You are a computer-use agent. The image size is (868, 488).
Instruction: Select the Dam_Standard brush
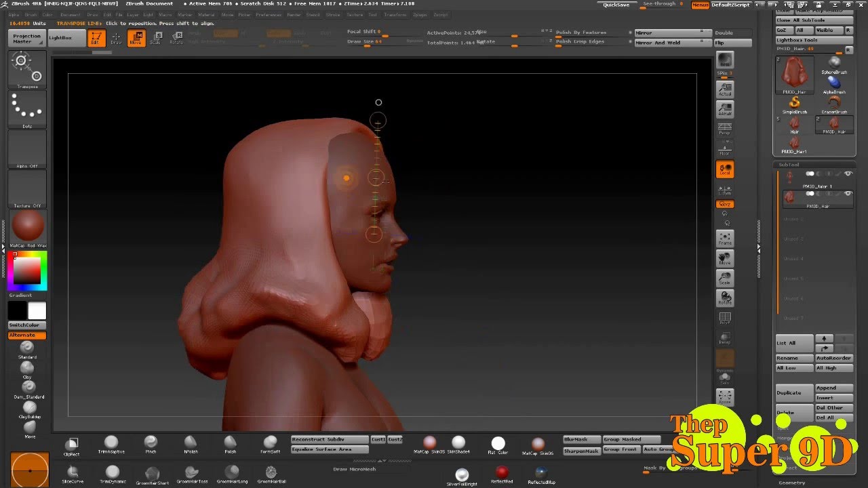(x=28, y=389)
